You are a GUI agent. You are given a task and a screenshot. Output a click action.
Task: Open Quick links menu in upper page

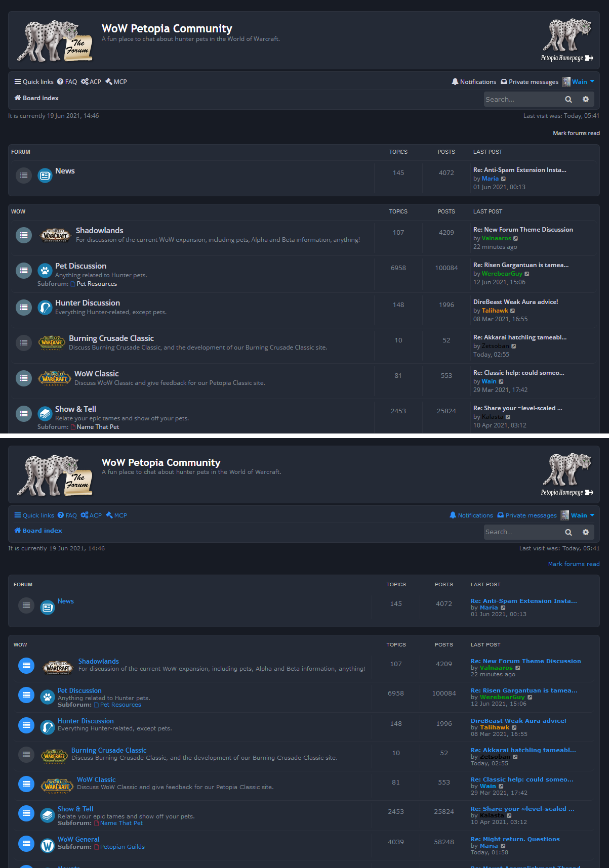[34, 82]
